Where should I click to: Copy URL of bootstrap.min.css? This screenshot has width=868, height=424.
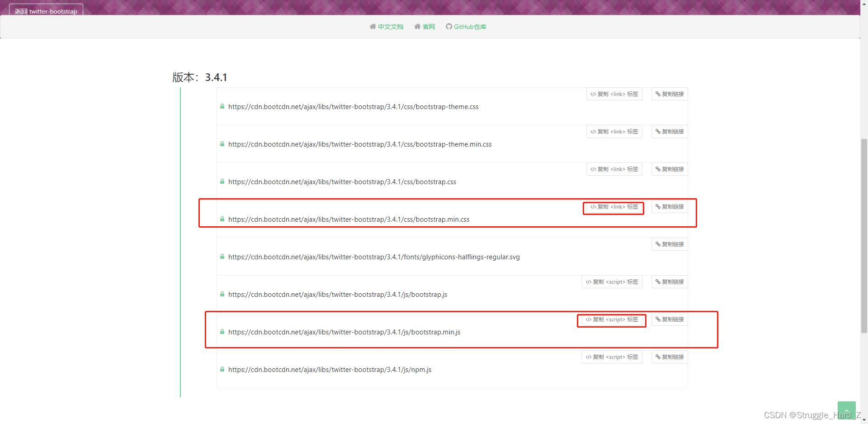click(x=670, y=207)
